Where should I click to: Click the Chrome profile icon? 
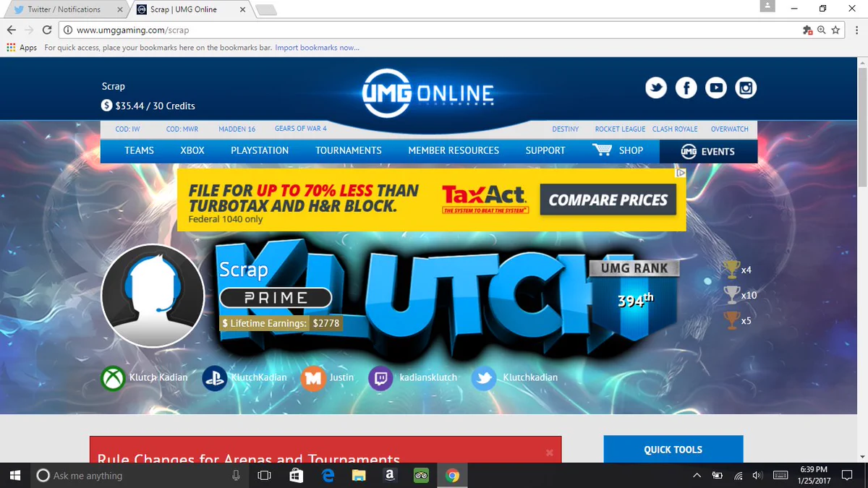tap(767, 6)
